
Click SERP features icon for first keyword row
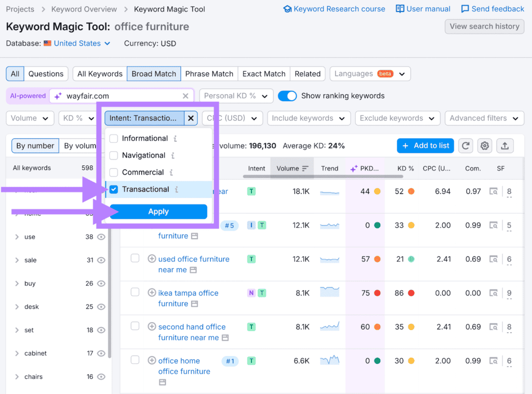pyautogui.click(x=494, y=191)
